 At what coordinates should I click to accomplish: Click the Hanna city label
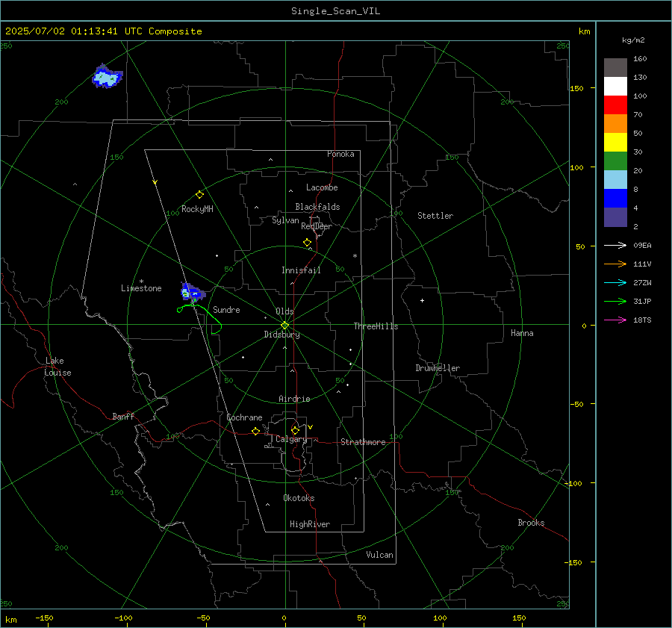click(522, 333)
